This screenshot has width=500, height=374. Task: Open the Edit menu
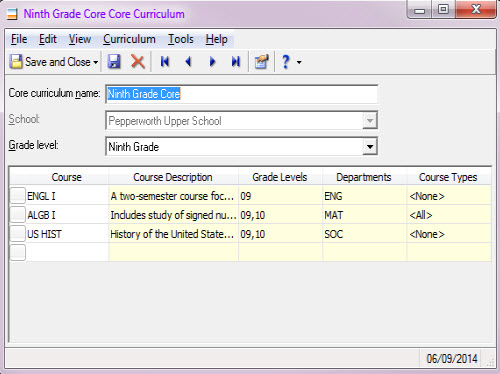(x=48, y=39)
